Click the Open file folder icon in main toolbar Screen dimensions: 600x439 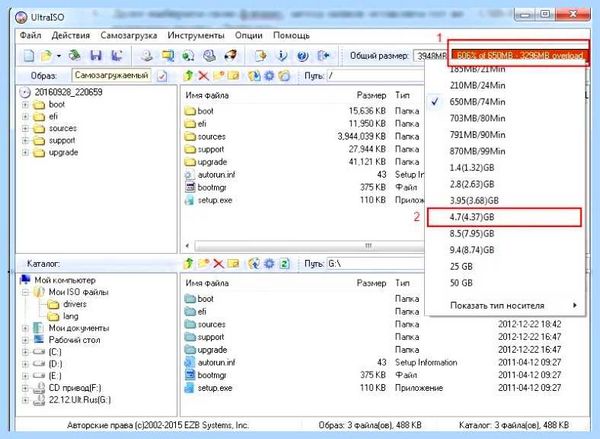(x=47, y=56)
